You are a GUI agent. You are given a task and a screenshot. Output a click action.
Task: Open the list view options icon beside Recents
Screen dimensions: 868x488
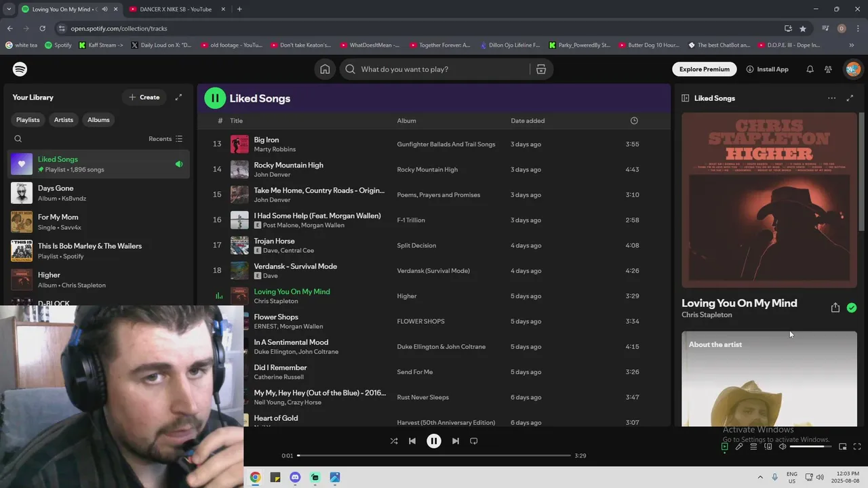pos(179,139)
